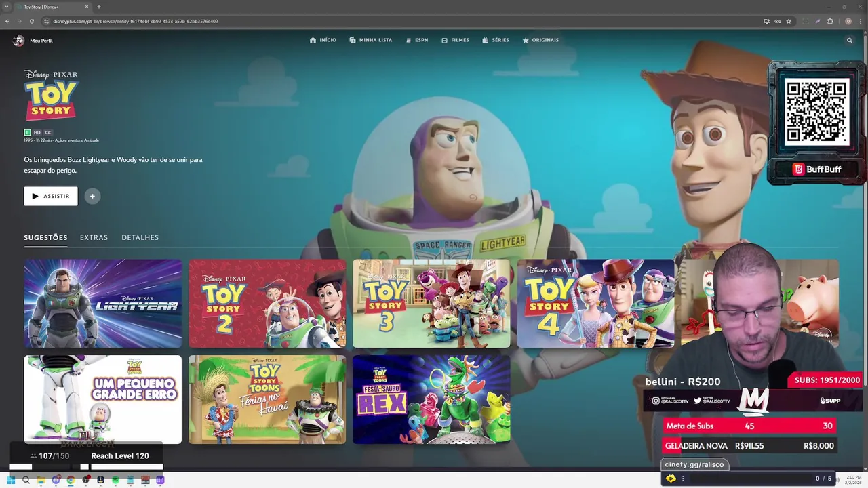Close the Toy Story browser tab
Screen dimensions: 868x488
tap(87, 7)
